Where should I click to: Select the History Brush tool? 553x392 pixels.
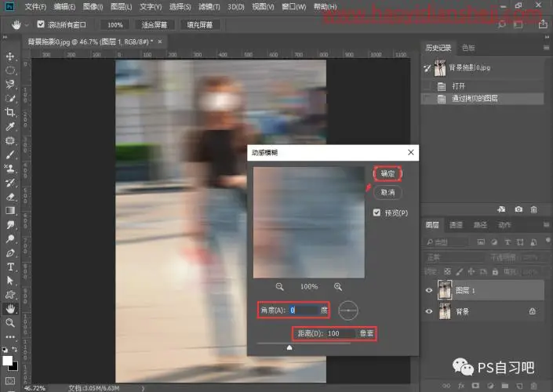[10, 183]
